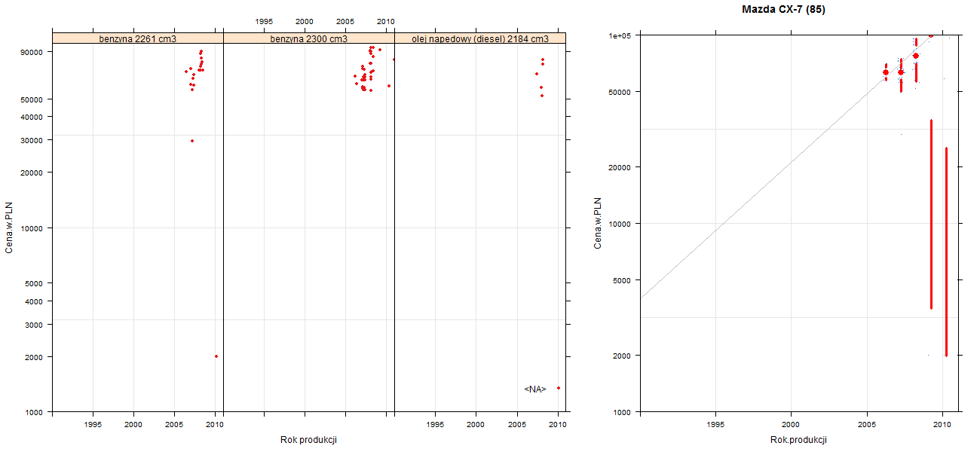Click the vertical 'Cena.w.PLN' label of Mazda chart
Screen dimensions: 980x452
tap(597, 223)
